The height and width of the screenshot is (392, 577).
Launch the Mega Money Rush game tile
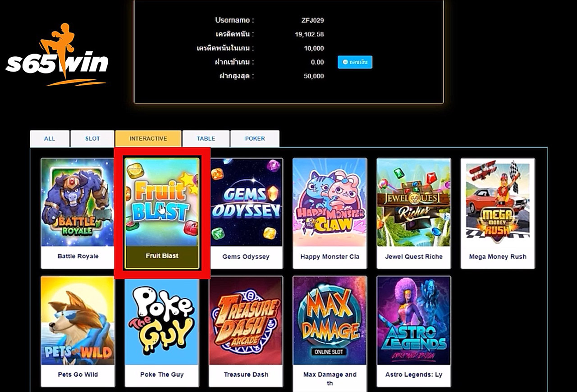(498, 202)
